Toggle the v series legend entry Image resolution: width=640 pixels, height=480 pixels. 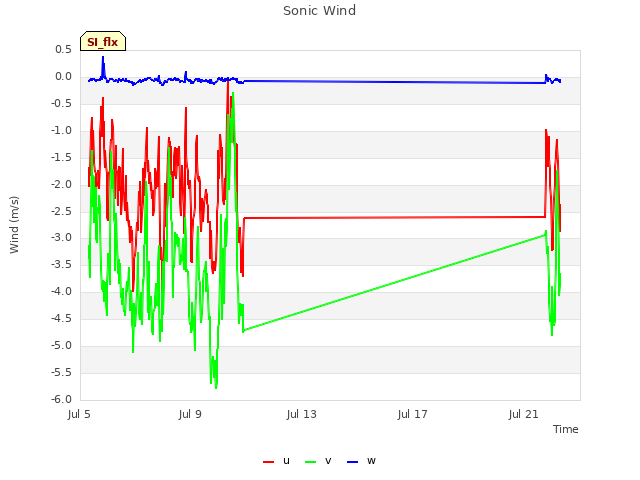tap(318, 461)
